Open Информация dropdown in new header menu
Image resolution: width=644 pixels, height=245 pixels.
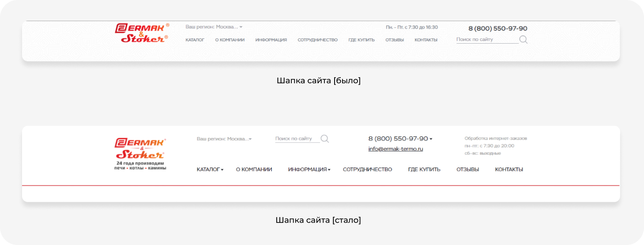[309, 170]
